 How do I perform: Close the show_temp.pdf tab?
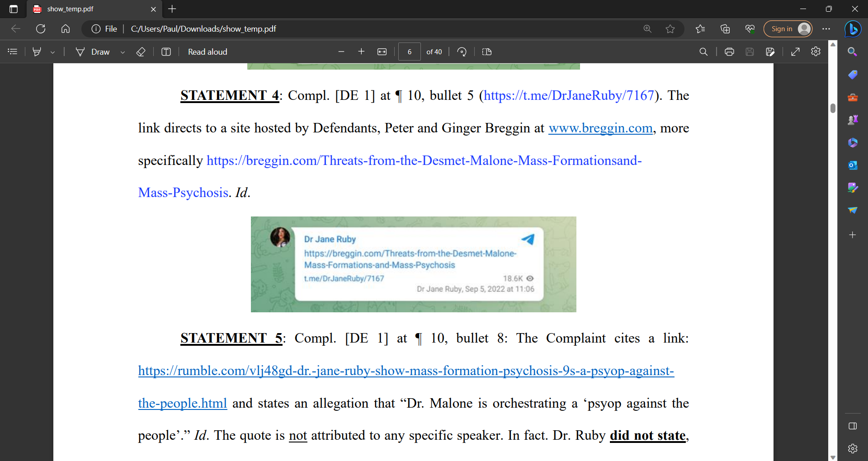tap(153, 9)
